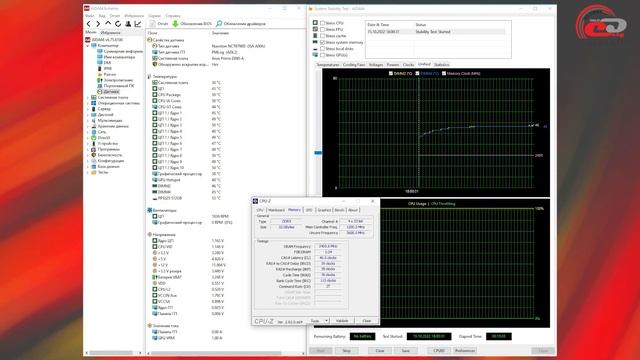Click the blue graph scale slider handle
Viewport: 640px width, 360px height.
coord(318,153)
